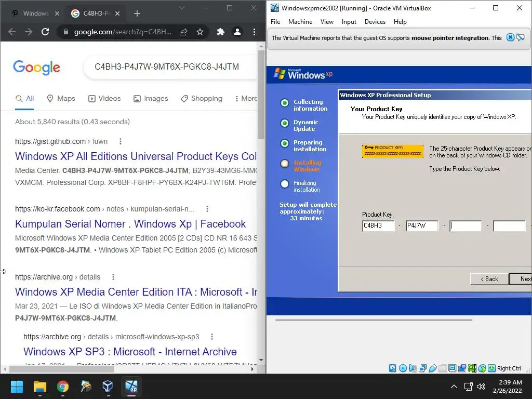The image size is (532, 399).
Task: Click the shared folders icon in VirtualBox status bar
Action: click(x=443, y=368)
